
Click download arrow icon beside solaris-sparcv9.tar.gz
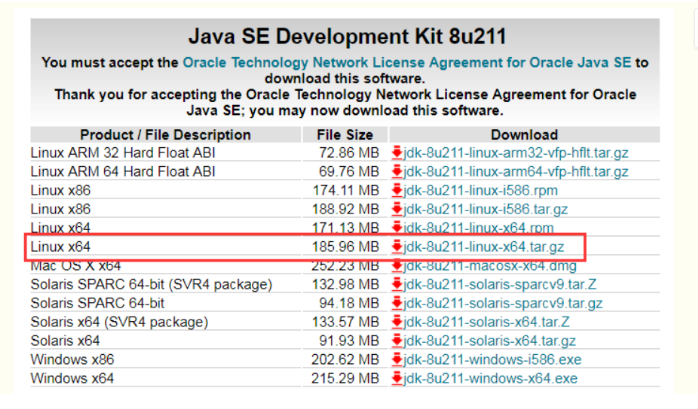tap(397, 303)
